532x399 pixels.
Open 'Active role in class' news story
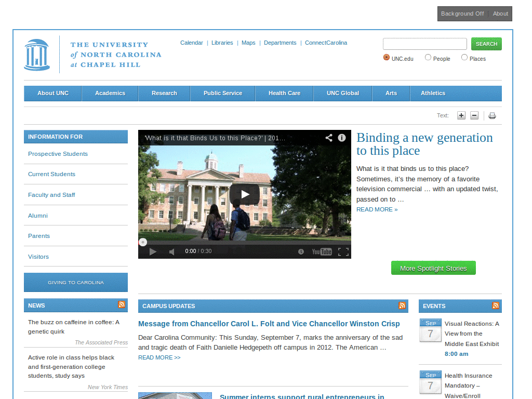point(71,366)
